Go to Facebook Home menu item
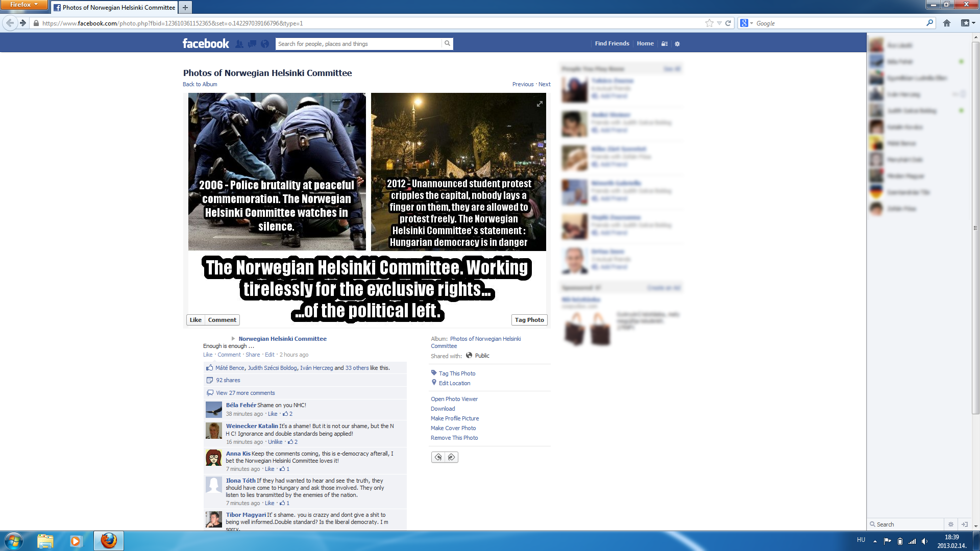This screenshot has width=980, height=551. (645, 43)
